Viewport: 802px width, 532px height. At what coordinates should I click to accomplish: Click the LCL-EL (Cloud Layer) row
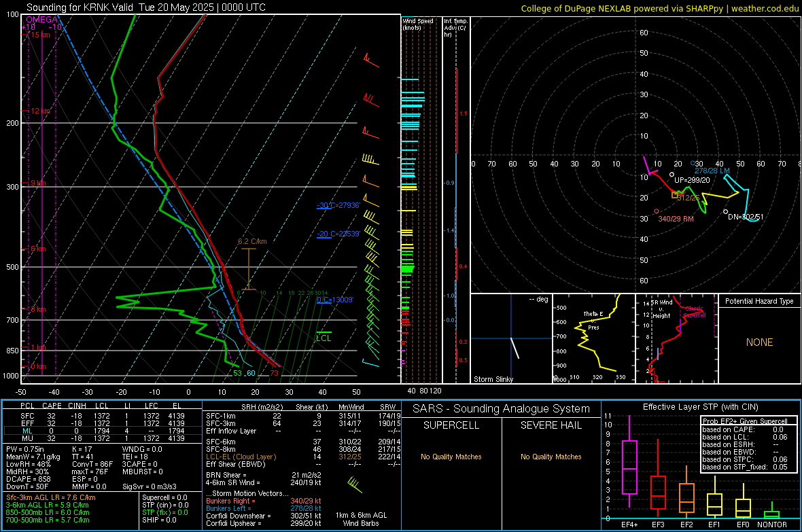pyautogui.click(x=303, y=457)
